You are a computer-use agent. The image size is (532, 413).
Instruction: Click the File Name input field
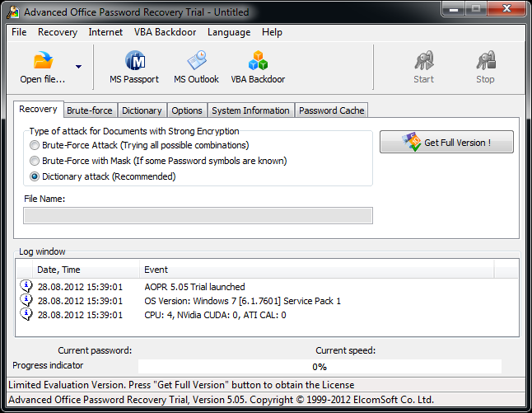(198, 216)
